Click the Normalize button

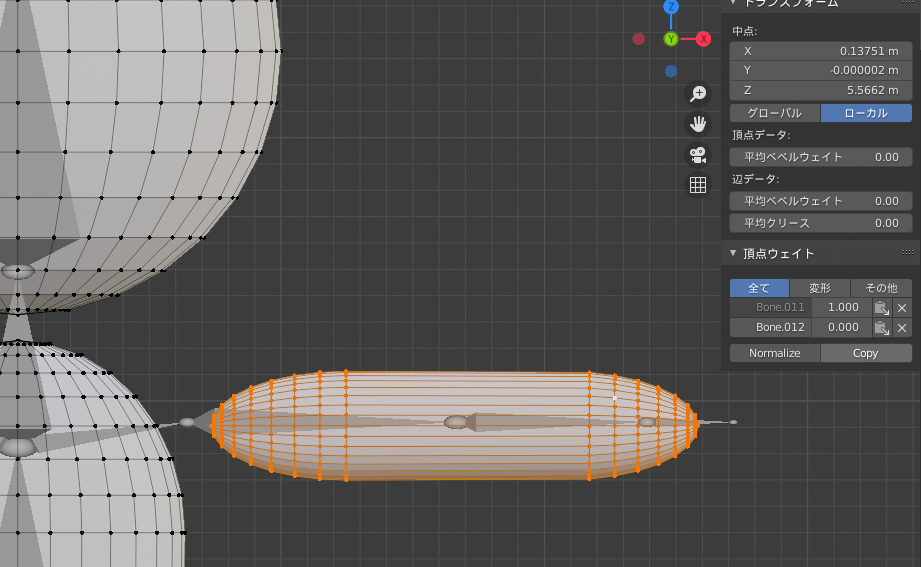point(775,353)
